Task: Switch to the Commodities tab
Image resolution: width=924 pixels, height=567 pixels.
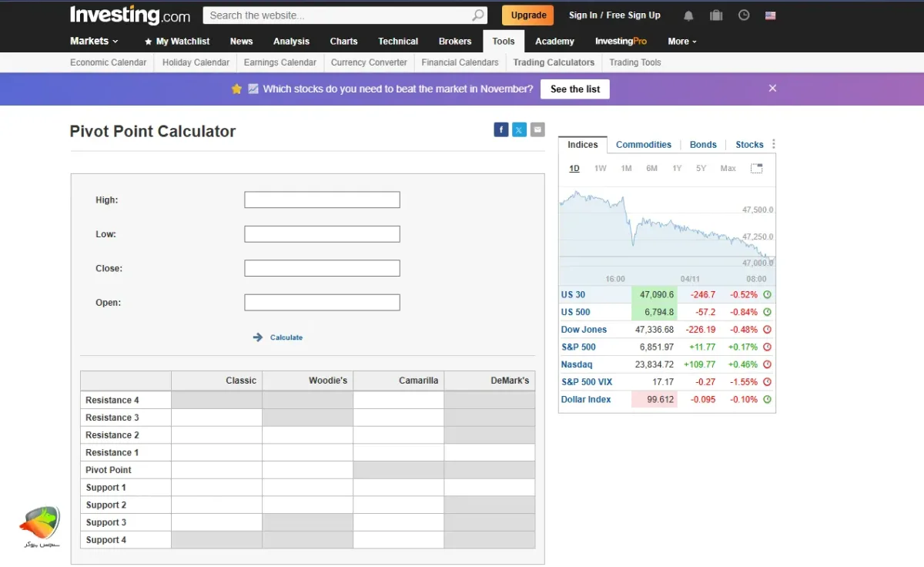Action: (x=644, y=145)
